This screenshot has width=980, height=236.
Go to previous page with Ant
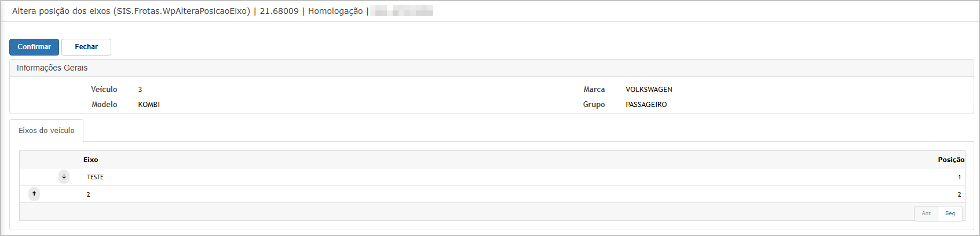pyautogui.click(x=926, y=213)
